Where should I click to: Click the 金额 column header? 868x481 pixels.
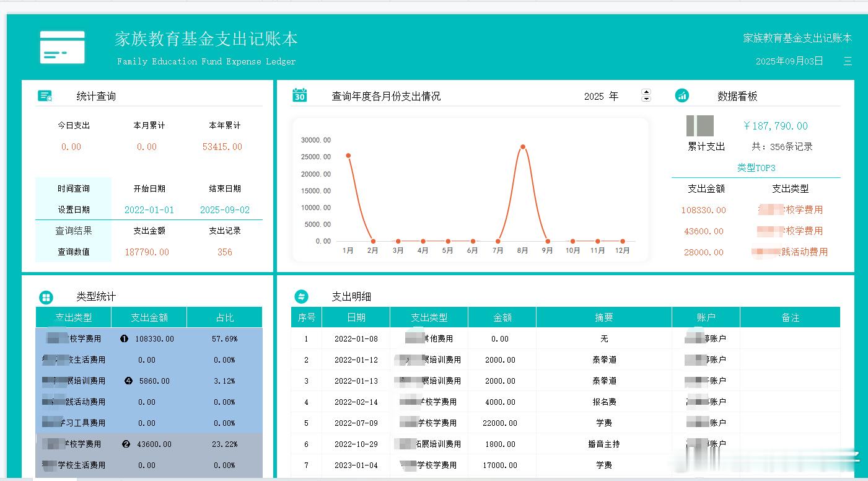pos(502,317)
